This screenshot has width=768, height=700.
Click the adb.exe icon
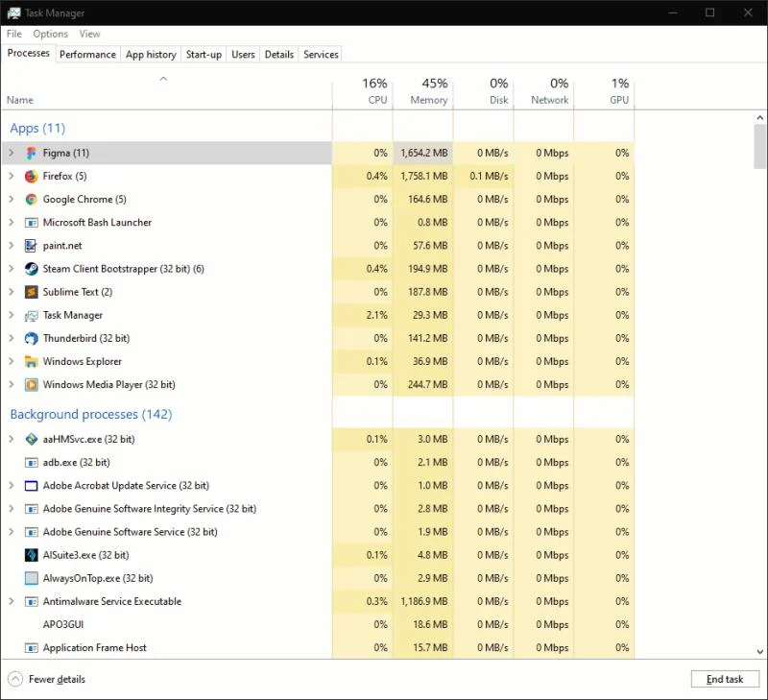click(x=32, y=463)
